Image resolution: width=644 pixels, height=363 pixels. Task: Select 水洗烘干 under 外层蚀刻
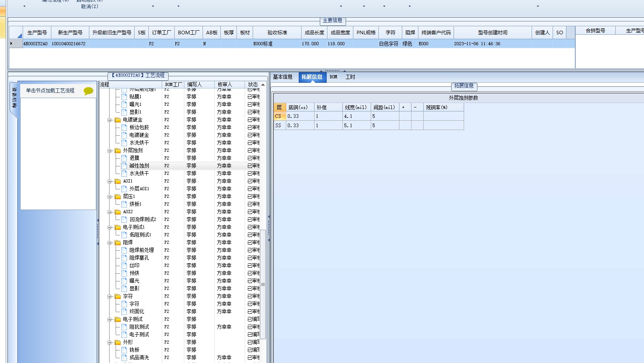[139, 174]
